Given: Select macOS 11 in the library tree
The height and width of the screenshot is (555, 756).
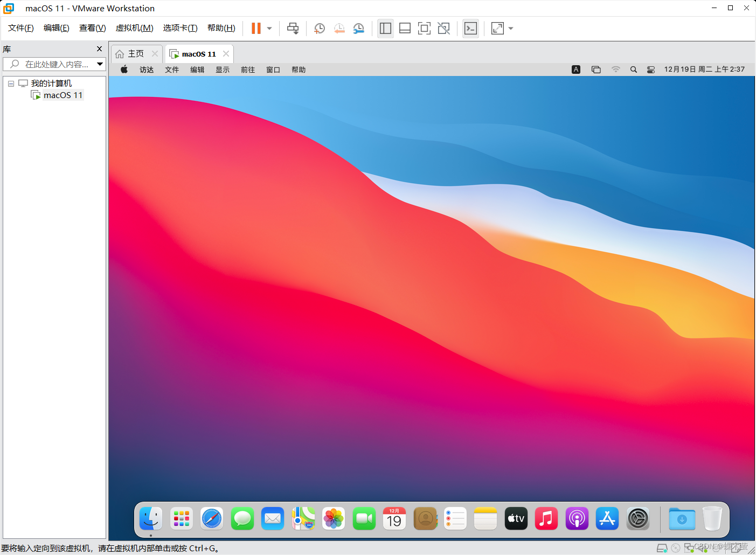Looking at the screenshot, I should (x=63, y=95).
